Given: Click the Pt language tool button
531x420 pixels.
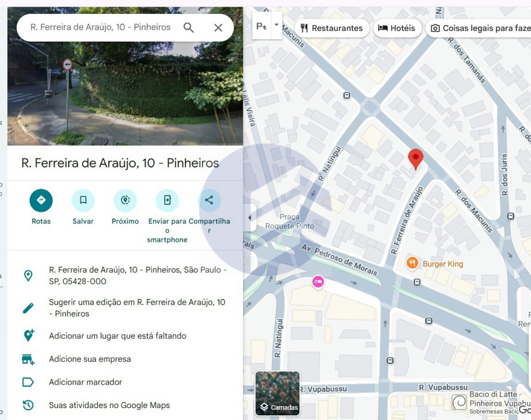Looking at the screenshot, I should pos(262,26).
